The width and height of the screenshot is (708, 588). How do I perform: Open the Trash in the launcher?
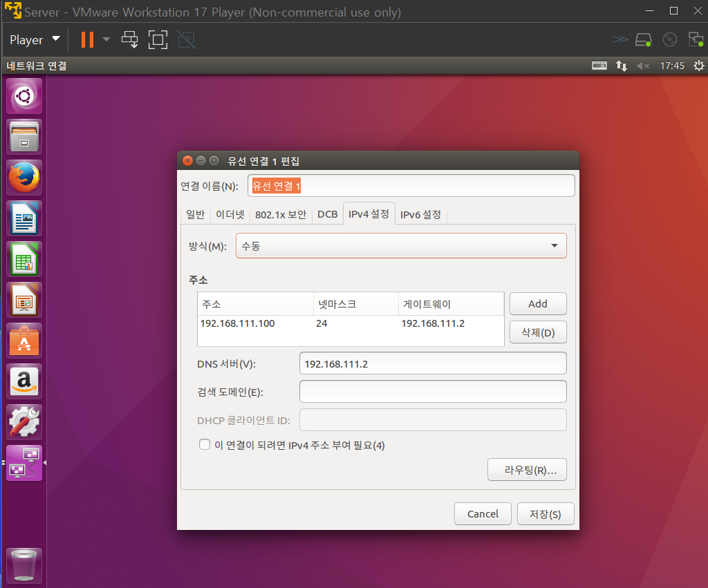[x=24, y=566]
